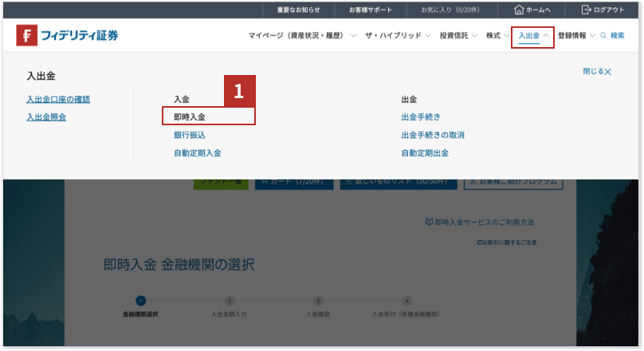Open 入出金口座の確認 link

click(x=58, y=99)
